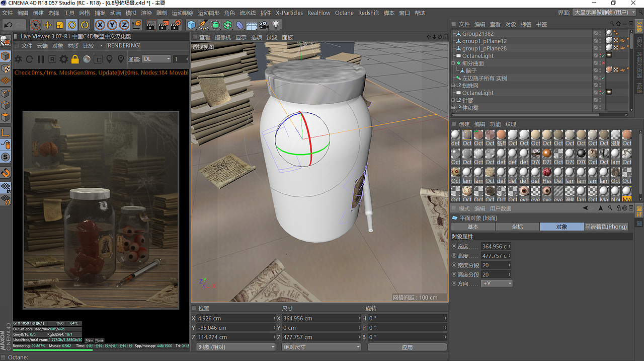Viewport: 644px width, 361px height.
Task: Open the 绝对尺寸 dropdown
Action: (x=321, y=347)
